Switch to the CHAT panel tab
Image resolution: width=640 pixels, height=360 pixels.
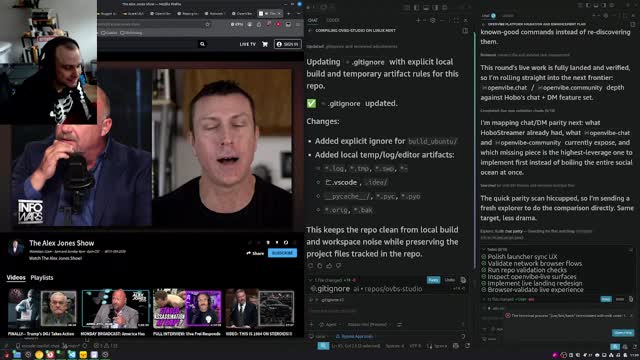click(x=313, y=20)
